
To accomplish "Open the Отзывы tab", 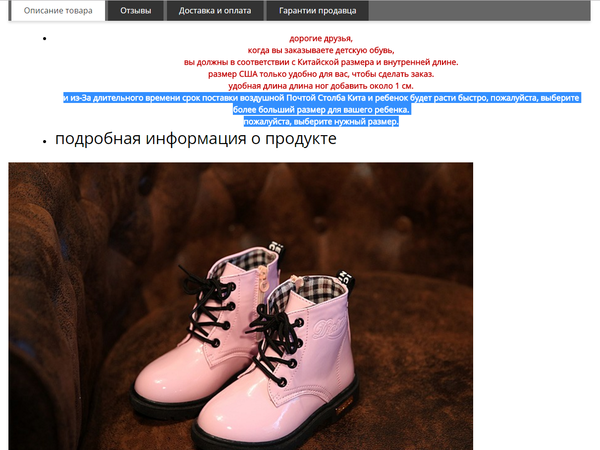I will pos(135,10).
